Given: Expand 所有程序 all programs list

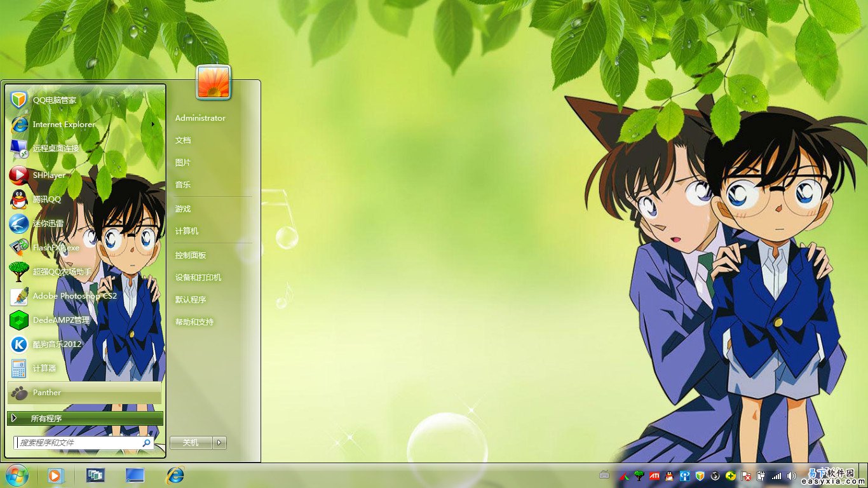Looking at the screenshot, I should [x=85, y=418].
